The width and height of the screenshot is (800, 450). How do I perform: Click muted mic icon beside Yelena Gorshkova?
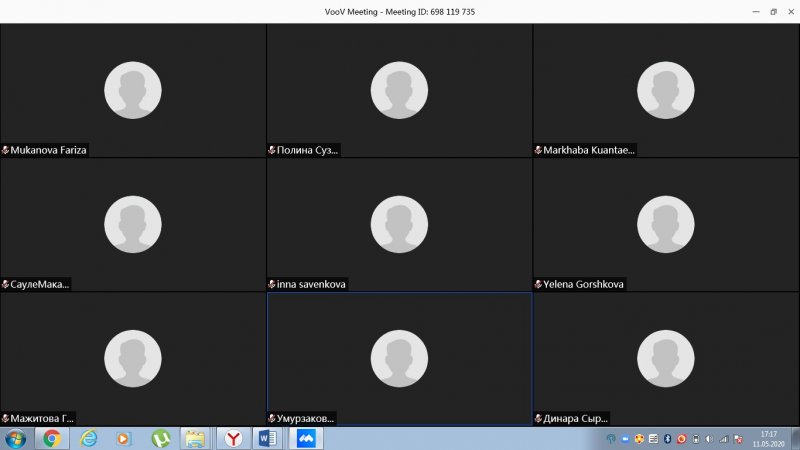[x=538, y=284]
